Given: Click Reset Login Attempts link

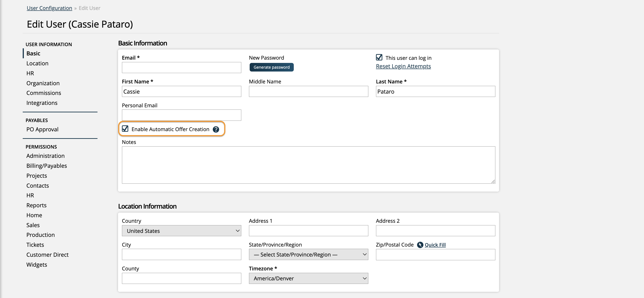Looking at the screenshot, I should (403, 66).
